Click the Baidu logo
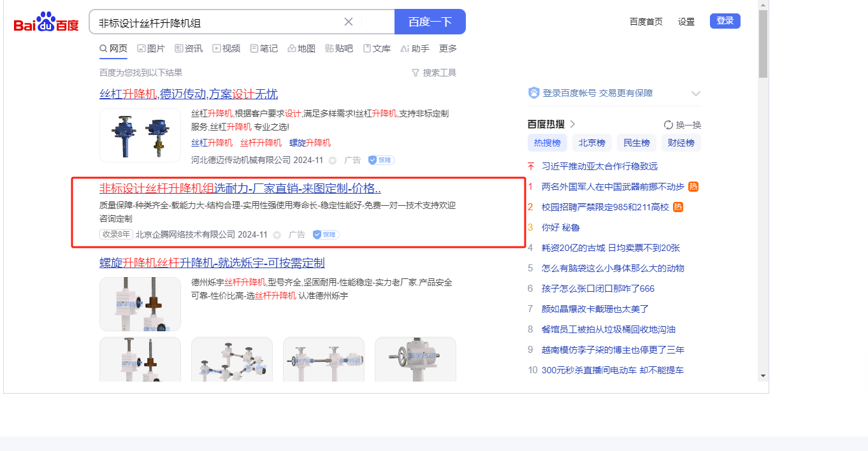868x451 pixels. click(47, 22)
